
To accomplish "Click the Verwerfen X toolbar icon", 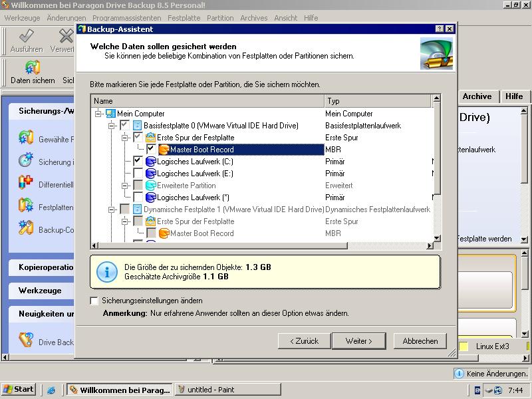I will pyautogui.click(x=66, y=37).
